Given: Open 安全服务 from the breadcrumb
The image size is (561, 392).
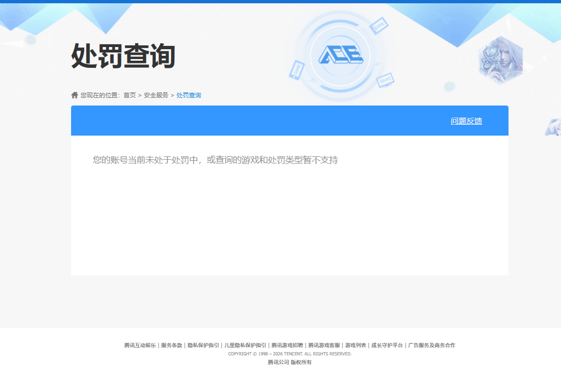Looking at the screenshot, I should tap(155, 94).
